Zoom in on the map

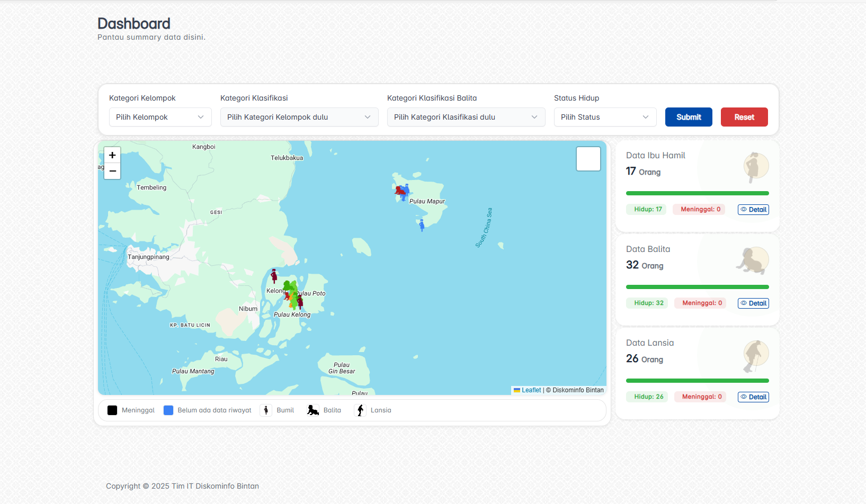click(x=112, y=155)
